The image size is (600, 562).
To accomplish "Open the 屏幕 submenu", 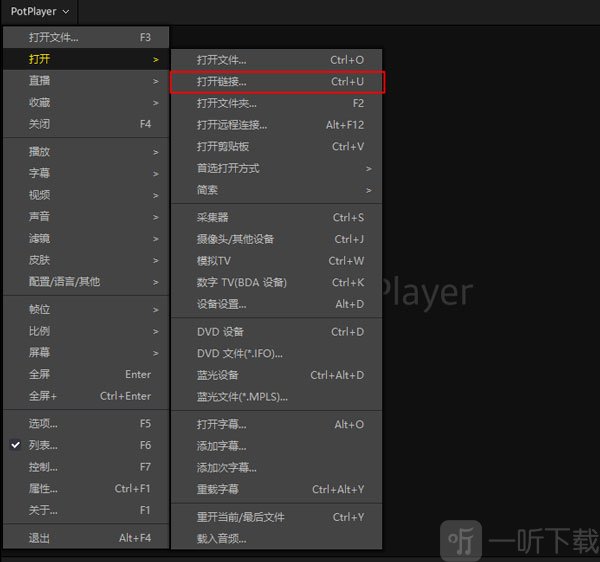I will point(86,353).
